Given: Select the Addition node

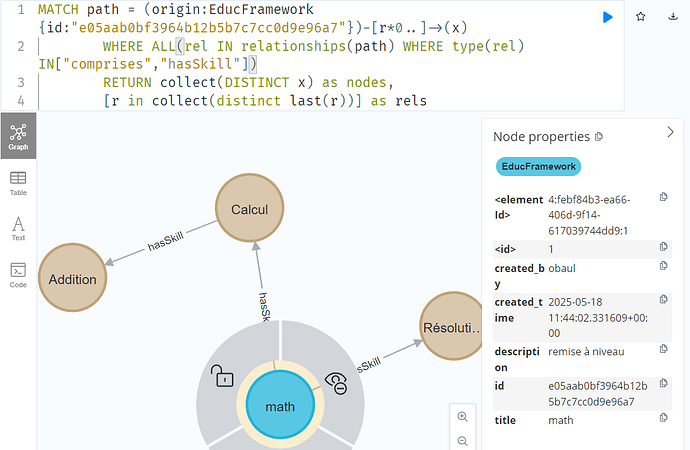Looking at the screenshot, I should [x=73, y=278].
